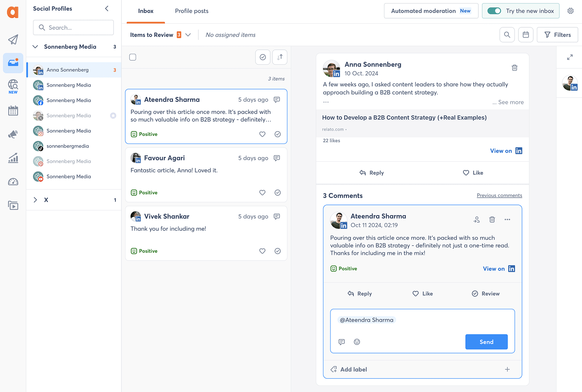Click Review on Ateendra Sharma's comment
Screen dimensions: 582x392
(x=486, y=294)
